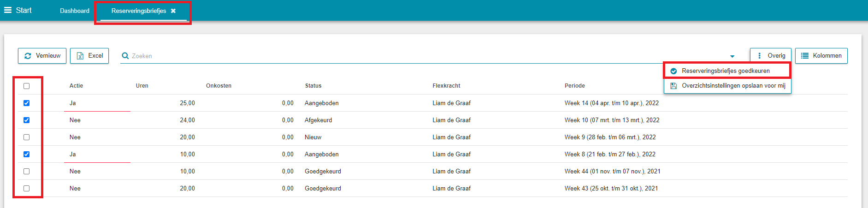The height and width of the screenshot is (208, 868).
Task: Click checkmark icon beside Reserveringsbriefjes goedkeuren
Action: (x=673, y=71)
